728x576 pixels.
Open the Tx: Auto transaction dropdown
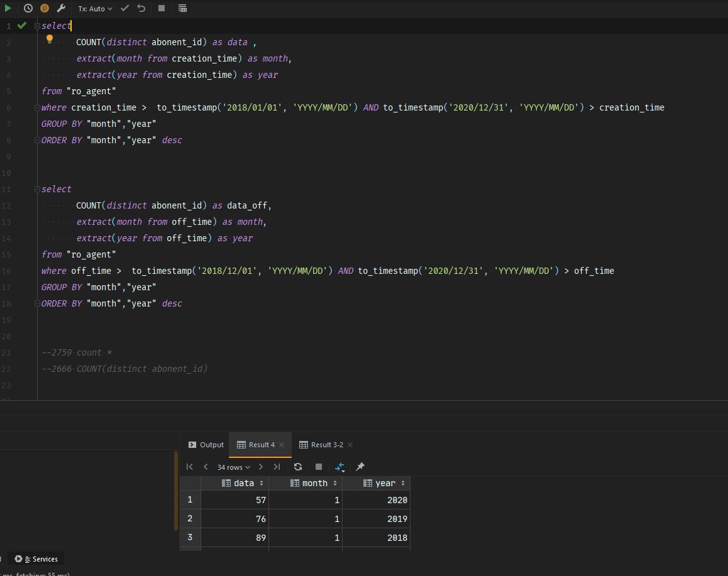tap(95, 9)
